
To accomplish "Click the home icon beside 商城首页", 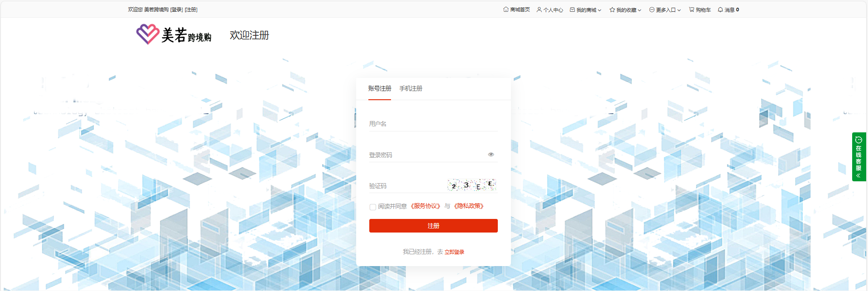I will pos(506,10).
